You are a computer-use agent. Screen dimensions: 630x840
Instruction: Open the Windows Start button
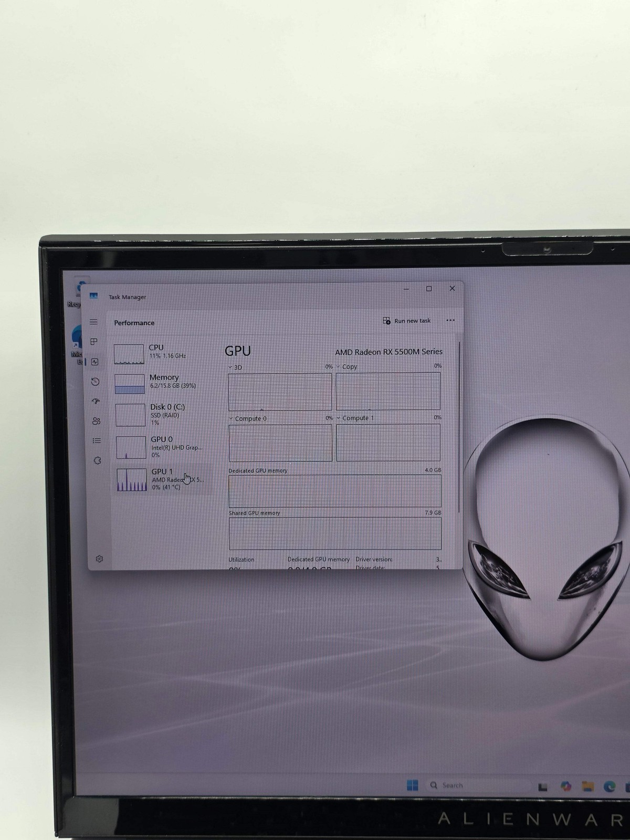[x=413, y=785]
